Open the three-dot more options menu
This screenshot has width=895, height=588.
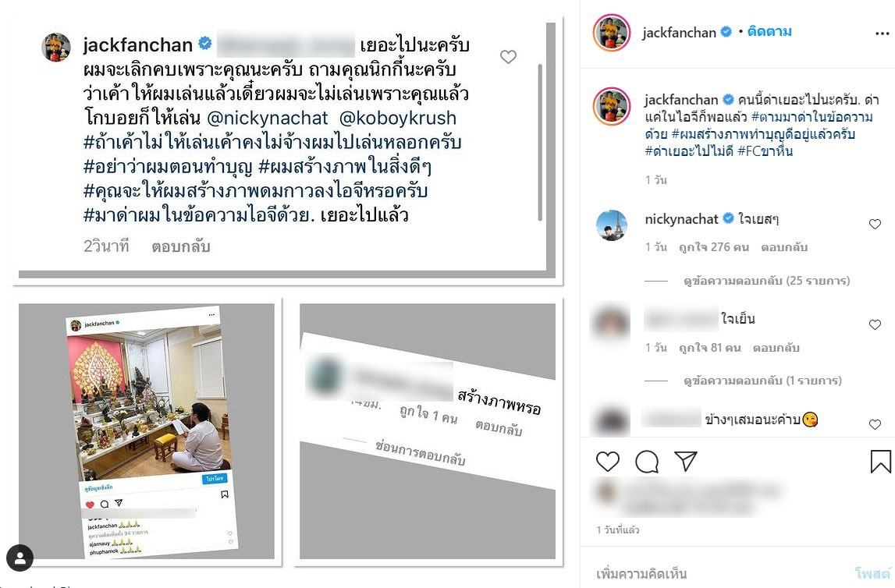click(882, 34)
